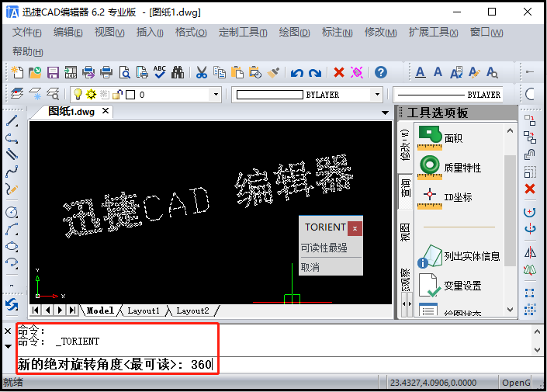
Task: Toggle the layer light bulb on/off
Action: click(78, 95)
